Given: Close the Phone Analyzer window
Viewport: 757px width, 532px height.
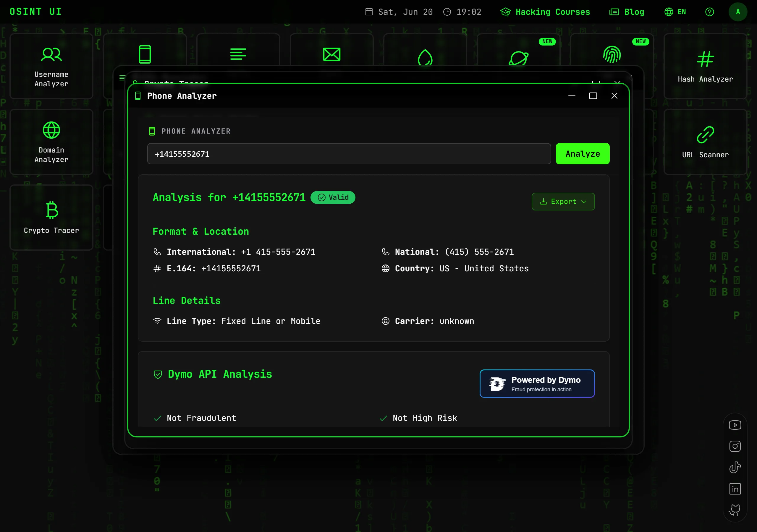Looking at the screenshot, I should click(614, 96).
